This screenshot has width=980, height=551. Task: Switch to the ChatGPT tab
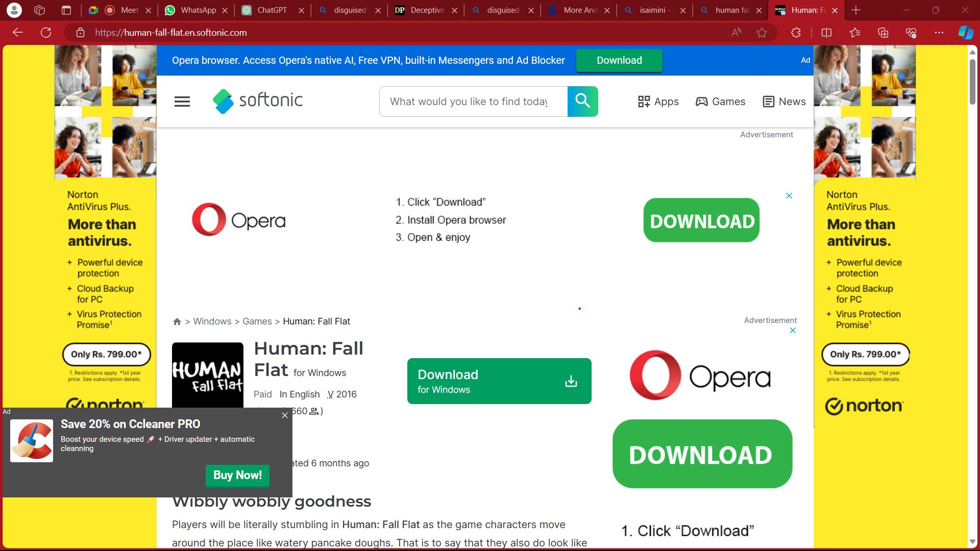pyautogui.click(x=272, y=10)
